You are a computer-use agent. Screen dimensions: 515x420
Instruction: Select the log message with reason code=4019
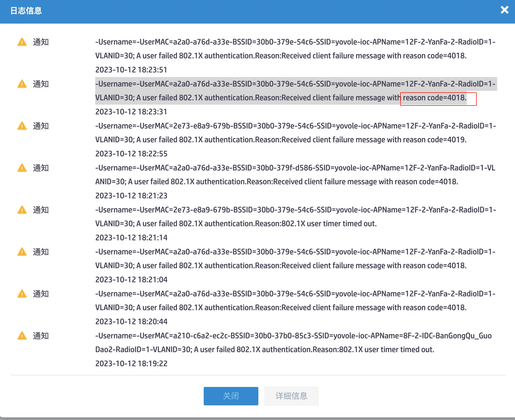click(x=296, y=133)
